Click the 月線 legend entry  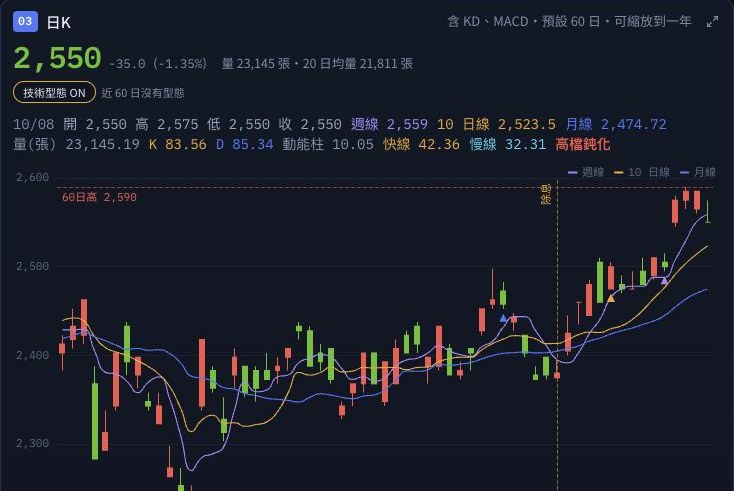pyautogui.click(x=698, y=172)
